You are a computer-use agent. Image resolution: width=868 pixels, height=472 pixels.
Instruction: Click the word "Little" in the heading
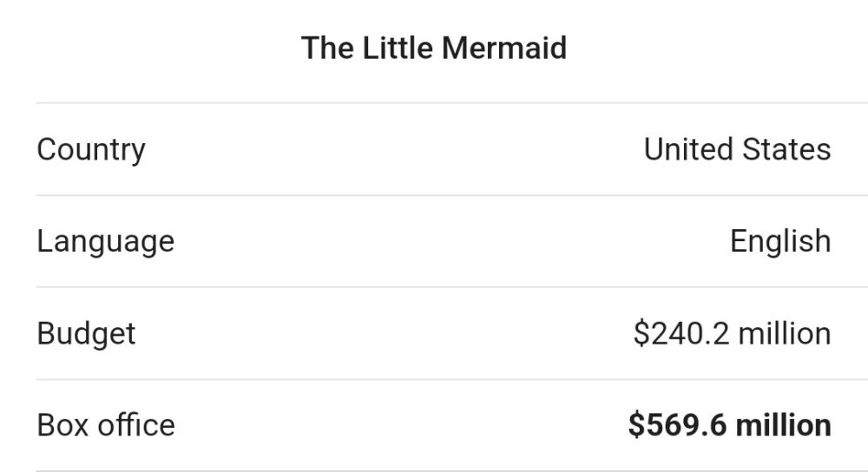pos(398,48)
